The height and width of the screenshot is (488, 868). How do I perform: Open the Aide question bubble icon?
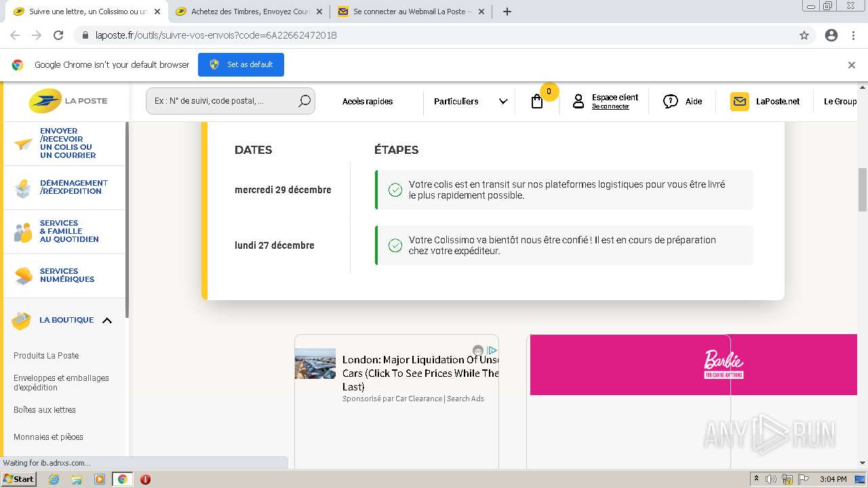pyautogui.click(x=671, y=102)
